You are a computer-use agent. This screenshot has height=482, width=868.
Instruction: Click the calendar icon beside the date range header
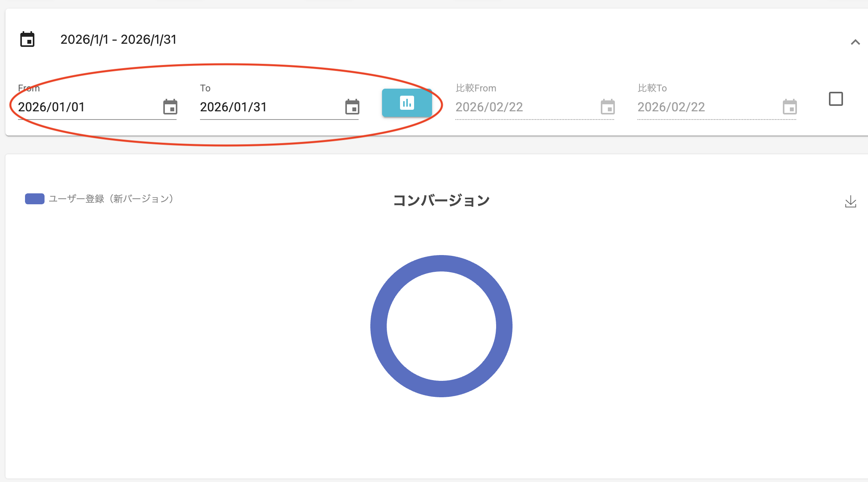coord(27,39)
